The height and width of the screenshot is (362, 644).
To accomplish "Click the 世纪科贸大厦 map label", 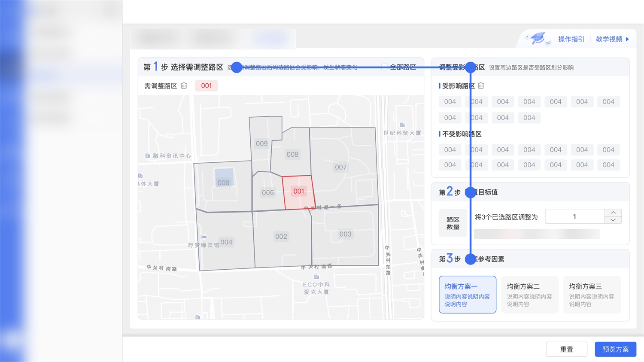I will [x=402, y=133].
